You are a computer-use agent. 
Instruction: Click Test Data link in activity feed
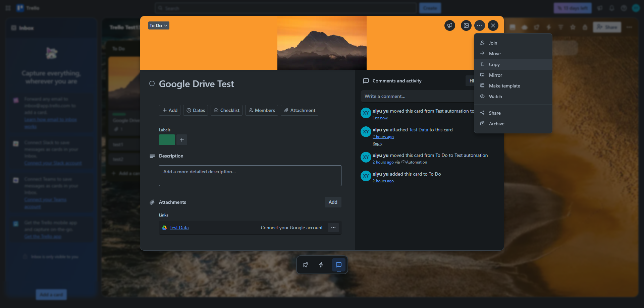tap(419, 130)
